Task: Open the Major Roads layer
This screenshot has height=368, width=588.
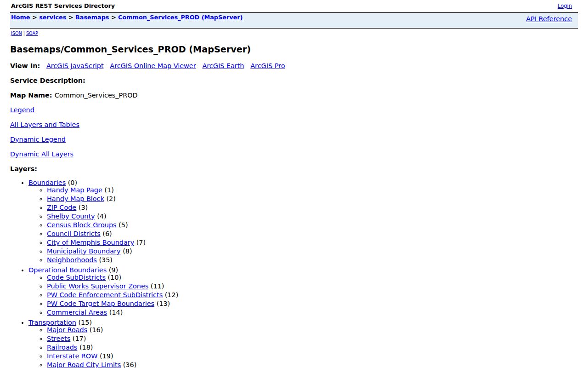Action: click(x=67, y=330)
